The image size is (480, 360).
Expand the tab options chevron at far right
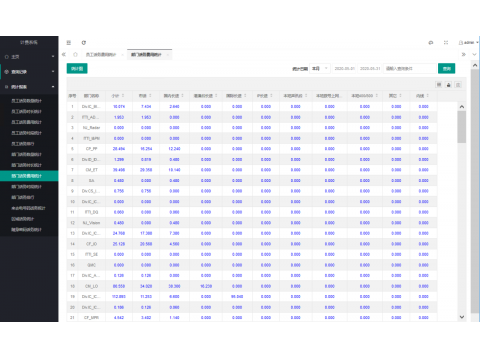coord(474,54)
